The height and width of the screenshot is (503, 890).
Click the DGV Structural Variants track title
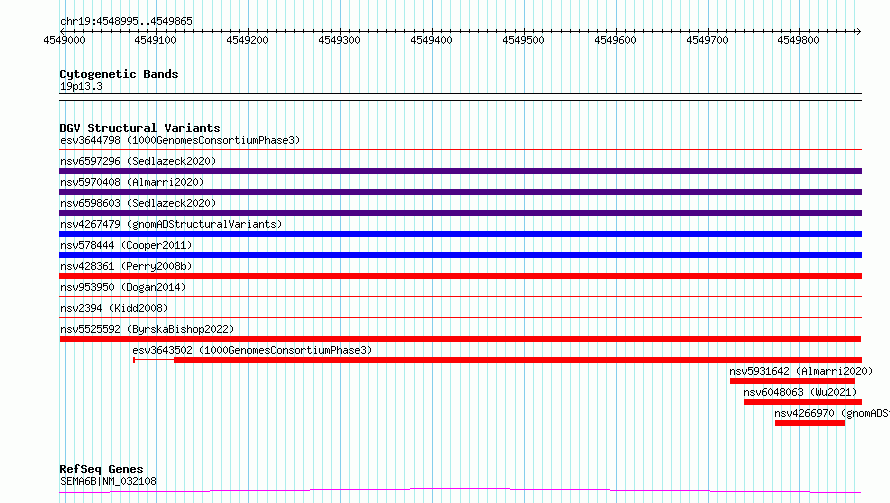pyautogui.click(x=140, y=128)
